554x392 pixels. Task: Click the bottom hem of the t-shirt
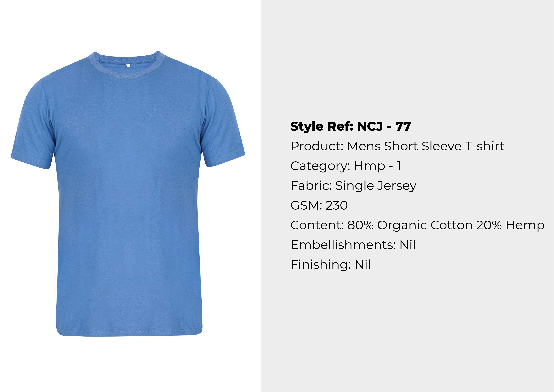[x=129, y=332]
